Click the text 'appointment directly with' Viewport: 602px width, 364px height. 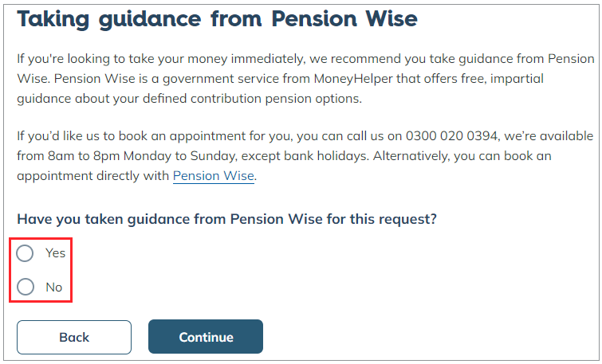[x=93, y=176]
